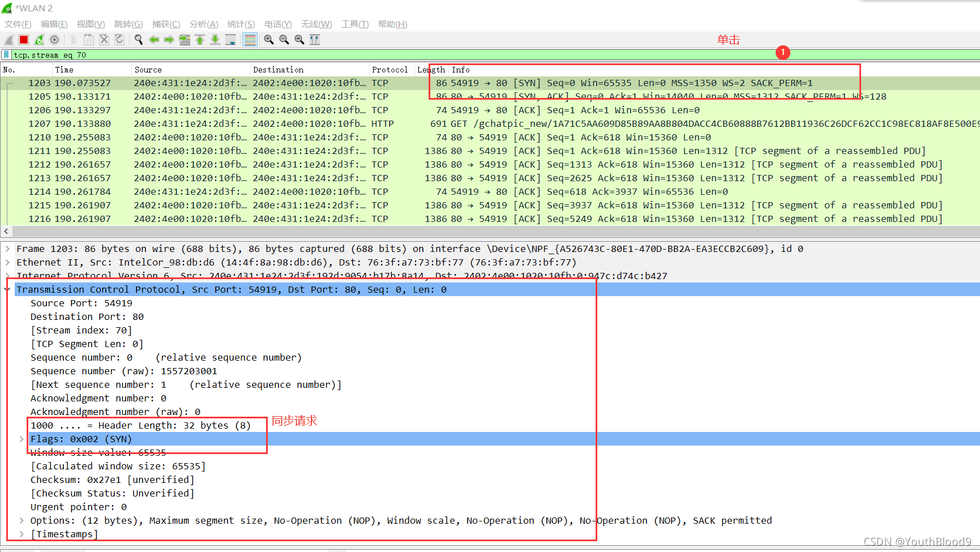Select packet 1216 in packet list

point(490,219)
